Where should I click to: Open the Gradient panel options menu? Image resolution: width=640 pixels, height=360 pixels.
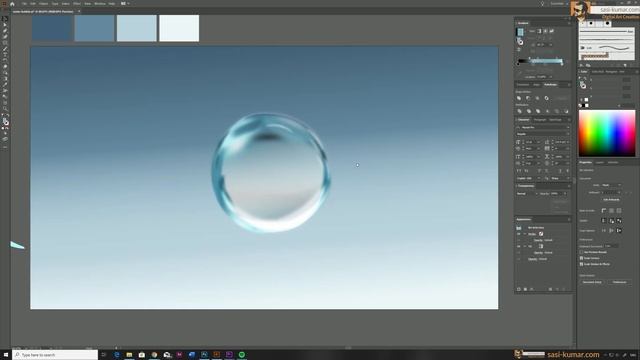569,23
